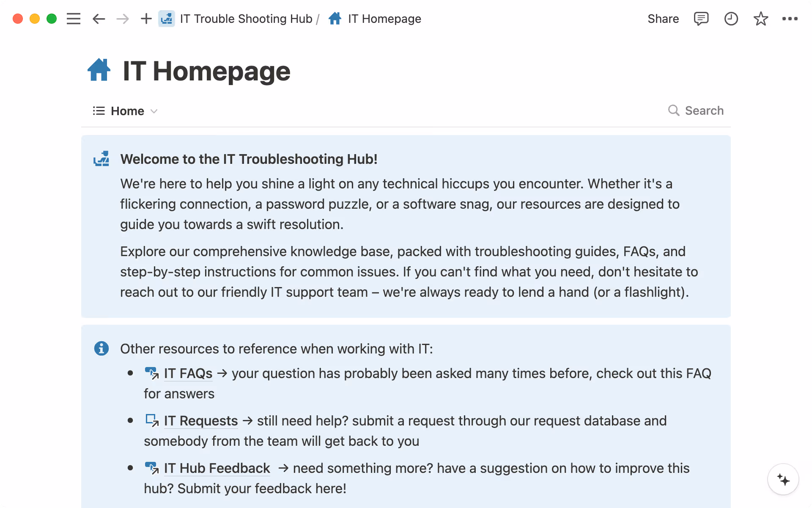The width and height of the screenshot is (812, 508).
Task: Open the IT Hub Feedback link
Action: pos(217,468)
